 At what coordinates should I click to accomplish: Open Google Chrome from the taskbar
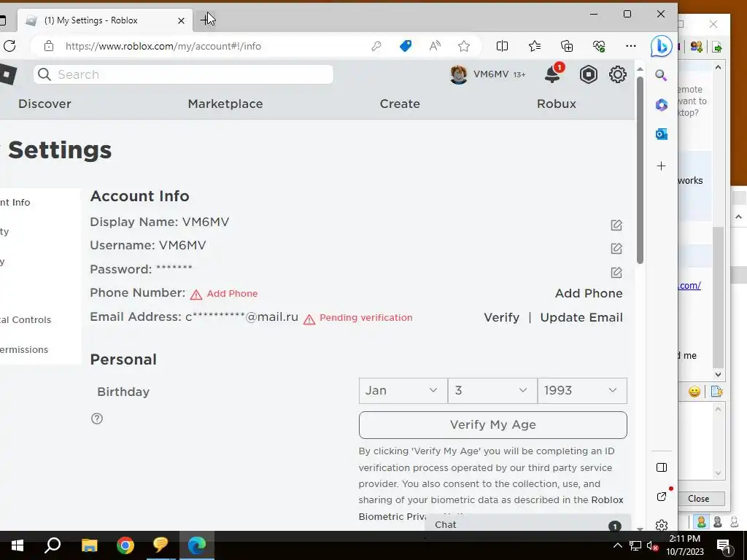pyautogui.click(x=125, y=545)
